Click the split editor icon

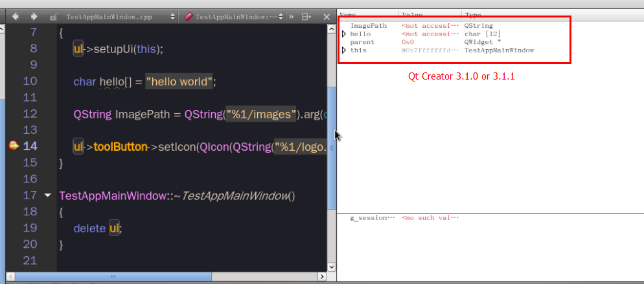tap(306, 17)
